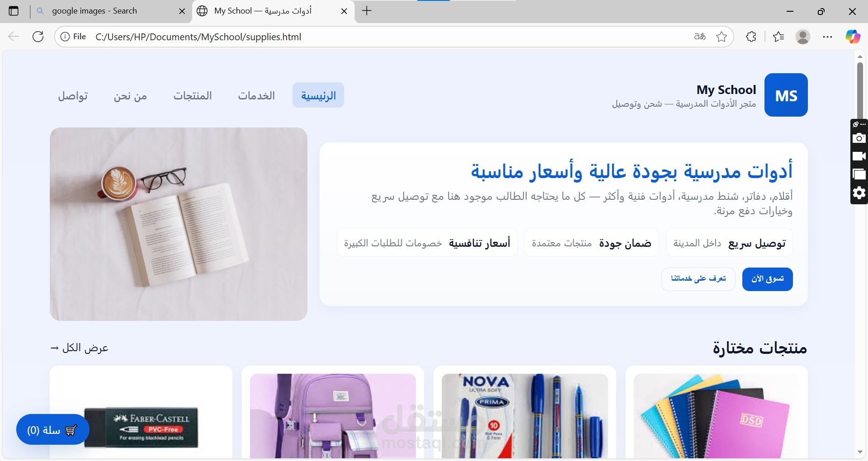
Task: Click the تعرف على خدماتنا button
Action: tap(698, 279)
